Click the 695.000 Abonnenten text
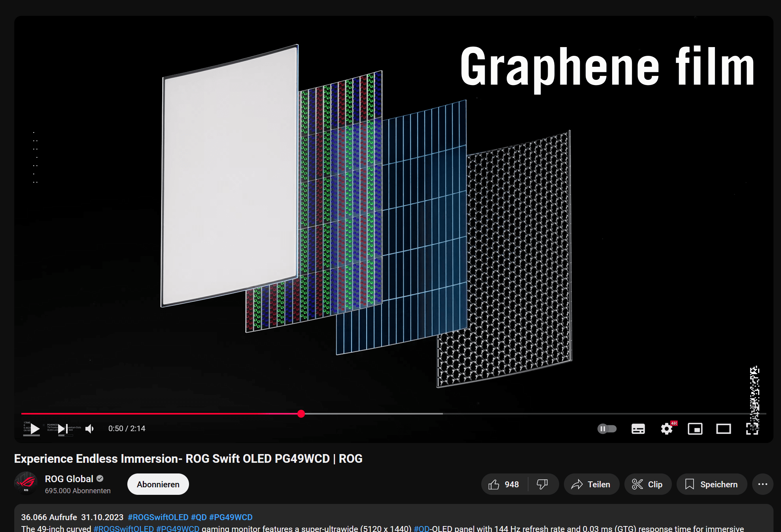 pyautogui.click(x=78, y=491)
